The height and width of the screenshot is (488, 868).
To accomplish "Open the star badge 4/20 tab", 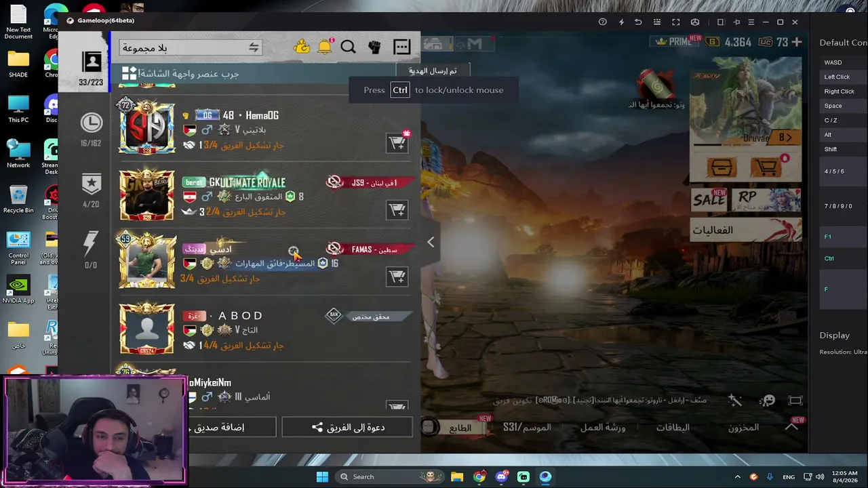I will click(x=91, y=183).
